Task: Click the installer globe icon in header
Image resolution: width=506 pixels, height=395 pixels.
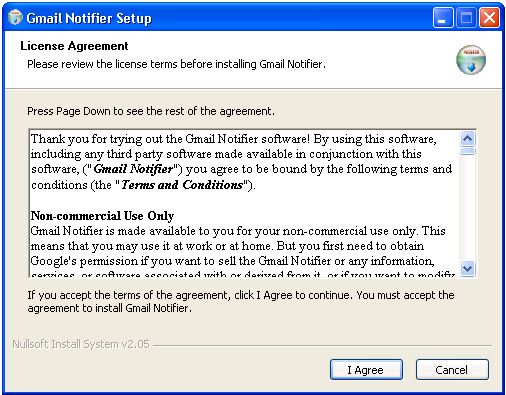Action: click(x=471, y=60)
